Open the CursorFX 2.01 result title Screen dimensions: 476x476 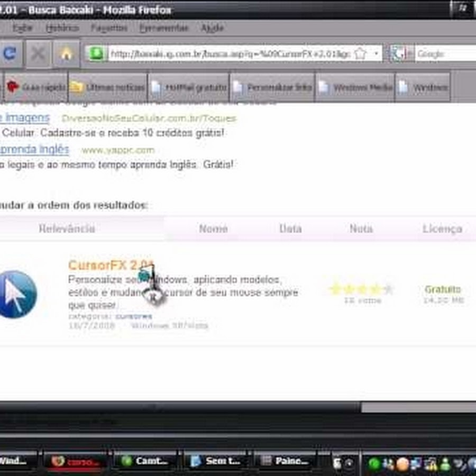point(111,265)
